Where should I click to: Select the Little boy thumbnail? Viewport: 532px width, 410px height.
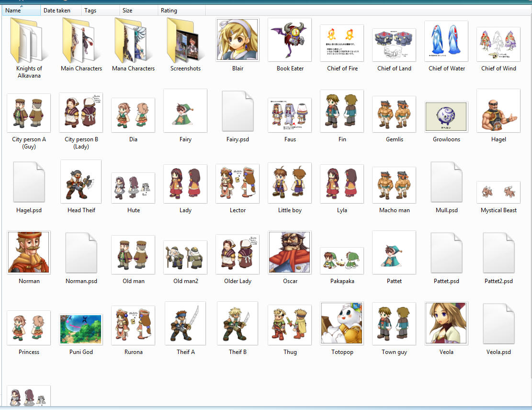tap(290, 183)
